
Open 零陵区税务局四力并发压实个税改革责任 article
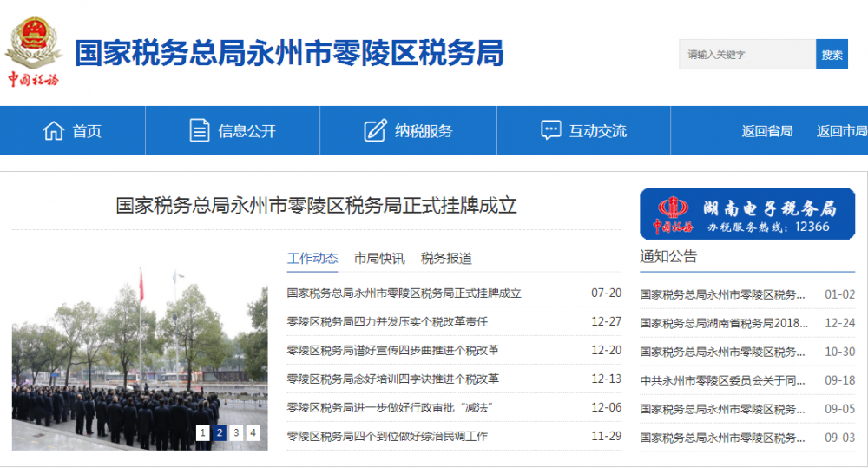point(387,322)
